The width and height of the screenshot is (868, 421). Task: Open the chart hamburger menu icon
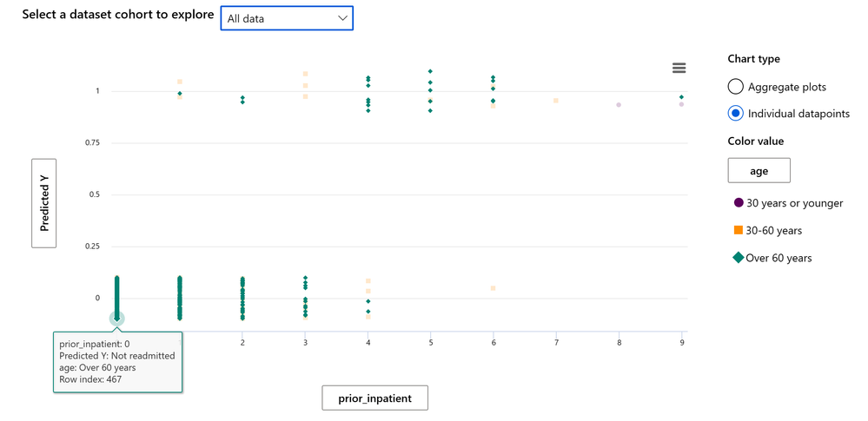[x=679, y=68]
